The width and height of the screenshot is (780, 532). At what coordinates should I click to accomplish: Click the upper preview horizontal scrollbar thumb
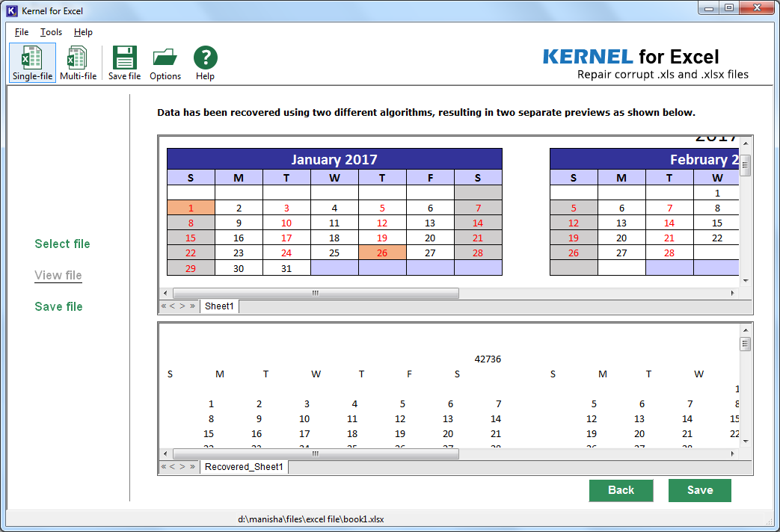[x=316, y=294]
